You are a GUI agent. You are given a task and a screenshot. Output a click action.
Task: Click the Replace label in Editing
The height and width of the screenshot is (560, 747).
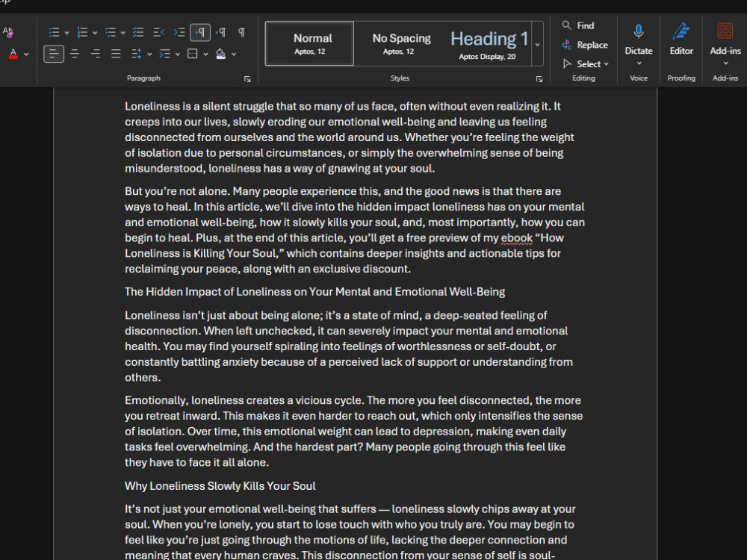592,45
